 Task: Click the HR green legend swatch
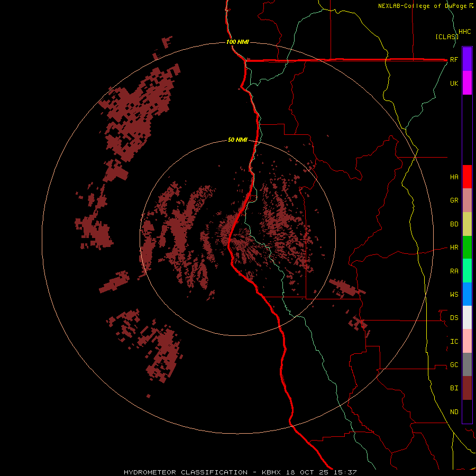pos(467,248)
